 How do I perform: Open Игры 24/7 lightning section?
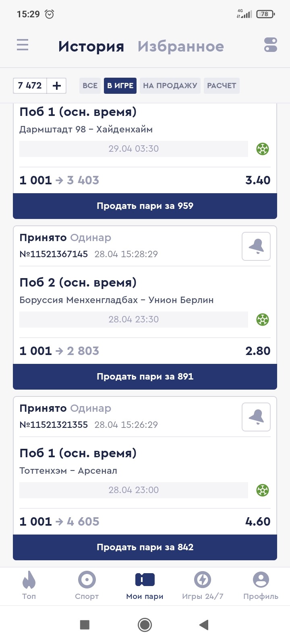(203, 586)
